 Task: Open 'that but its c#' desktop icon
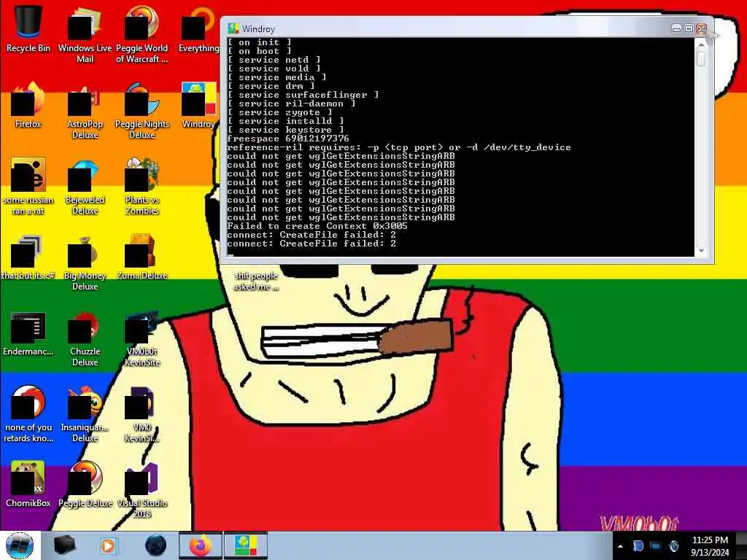(x=28, y=257)
